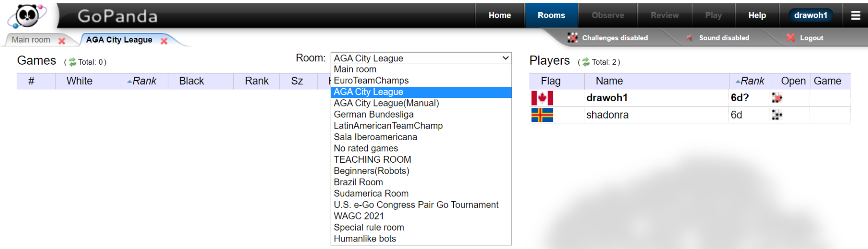Click drawoh1's open status icon
The image size is (868, 249).
(x=776, y=98)
